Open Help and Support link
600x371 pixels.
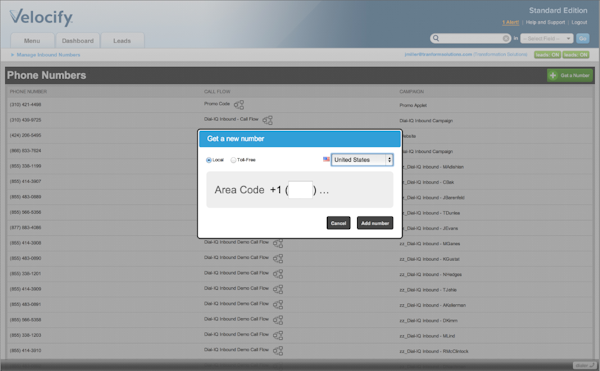[x=545, y=23]
